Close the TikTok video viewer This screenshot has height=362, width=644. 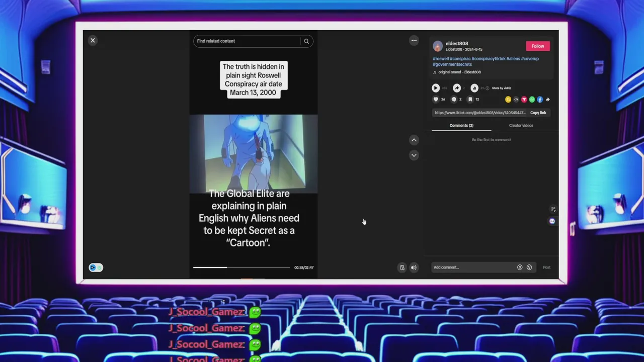[93, 41]
